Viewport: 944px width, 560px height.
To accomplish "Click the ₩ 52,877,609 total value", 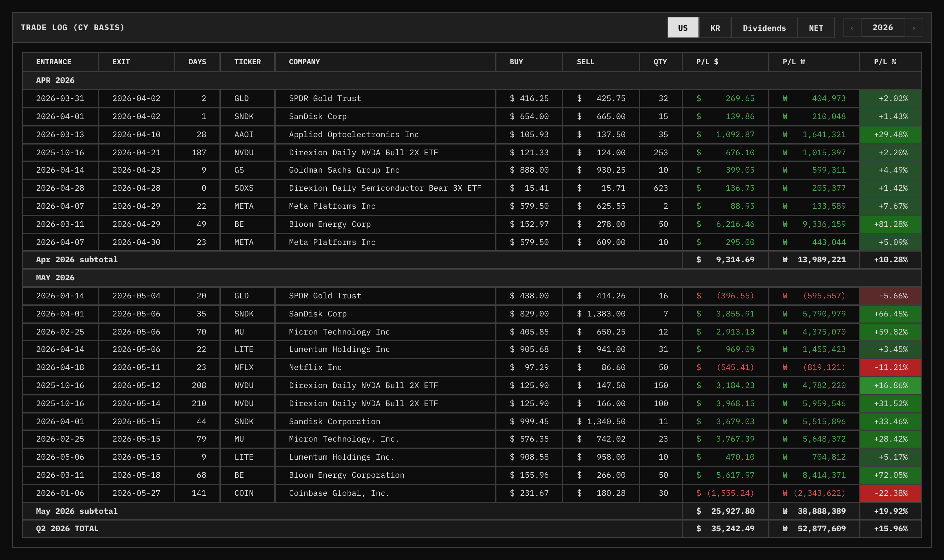I will click(814, 529).
